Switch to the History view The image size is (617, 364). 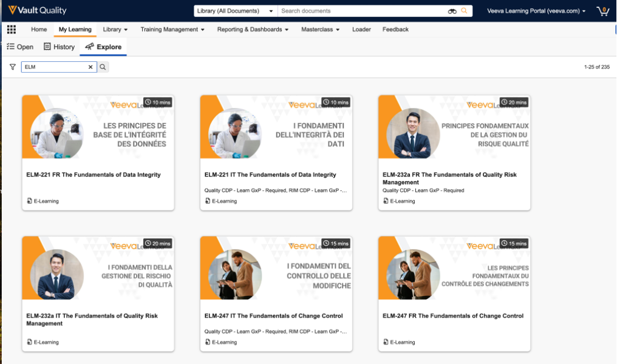[59, 47]
